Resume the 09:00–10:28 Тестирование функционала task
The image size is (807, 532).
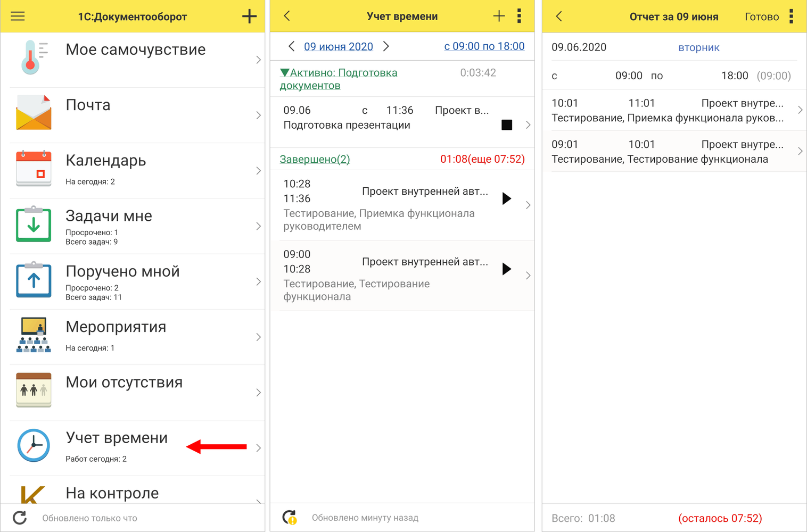click(507, 269)
